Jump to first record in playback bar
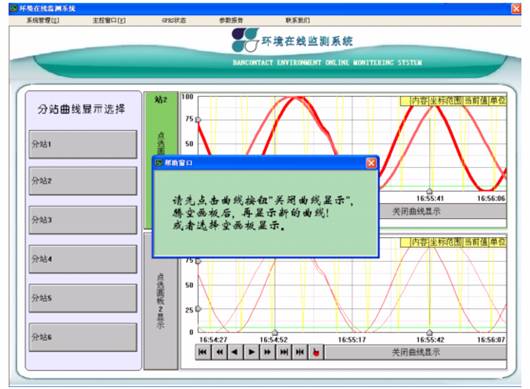This screenshot has width=530, height=389. point(203,352)
